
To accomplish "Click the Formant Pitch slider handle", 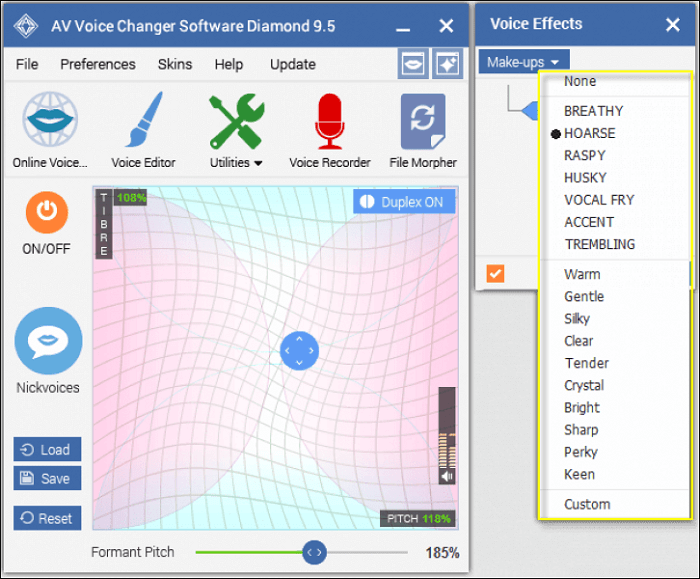I will click(x=314, y=552).
